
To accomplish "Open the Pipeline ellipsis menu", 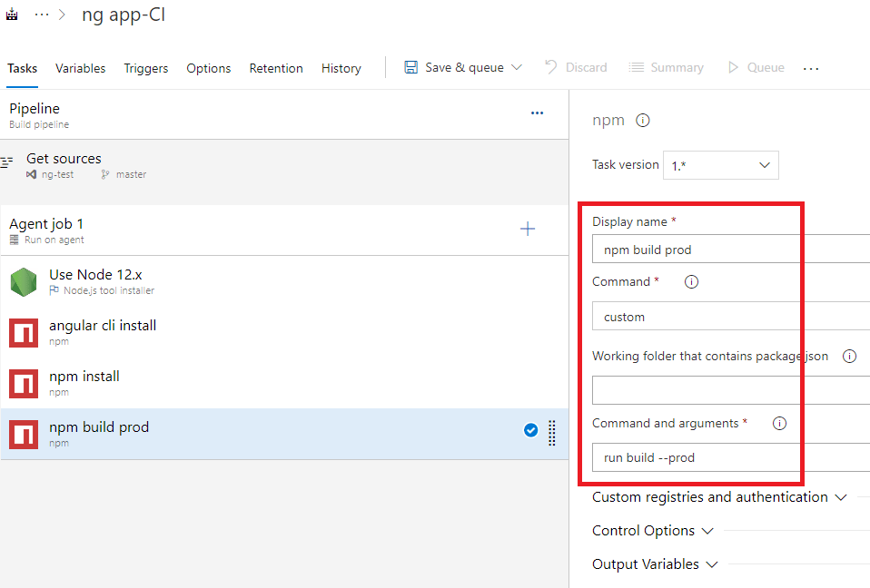I will pyautogui.click(x=537, y=113).
